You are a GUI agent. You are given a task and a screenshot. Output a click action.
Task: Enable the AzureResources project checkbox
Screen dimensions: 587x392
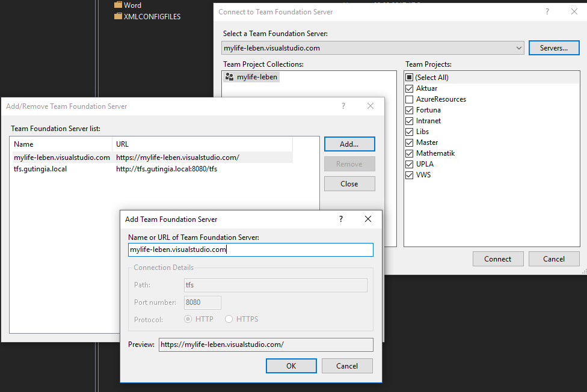[x=410, y=99]
